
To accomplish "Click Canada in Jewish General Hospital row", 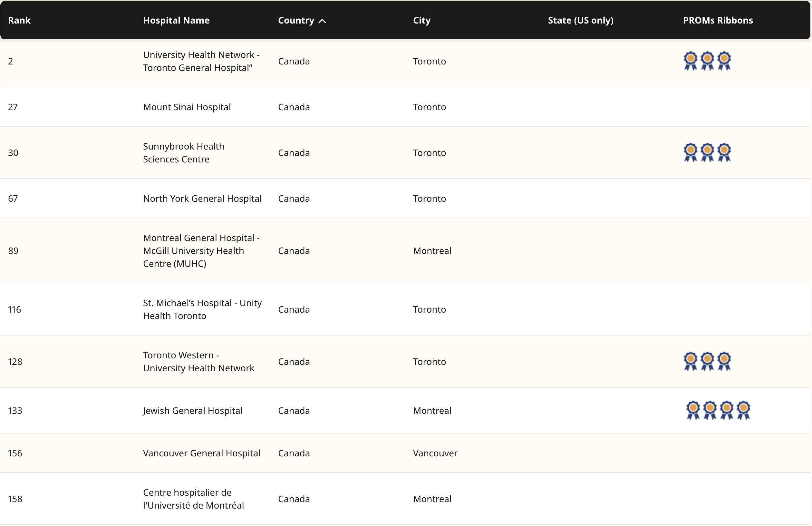I will (294, 410).
